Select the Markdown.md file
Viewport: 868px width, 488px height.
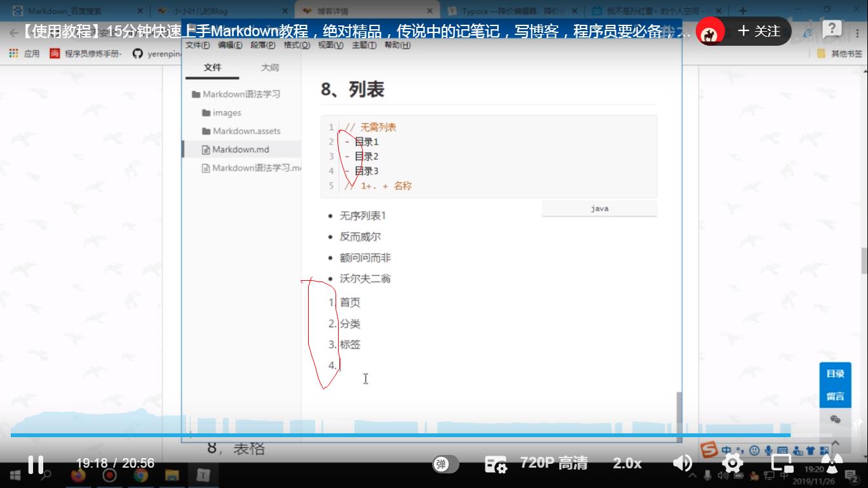point(241,149)
